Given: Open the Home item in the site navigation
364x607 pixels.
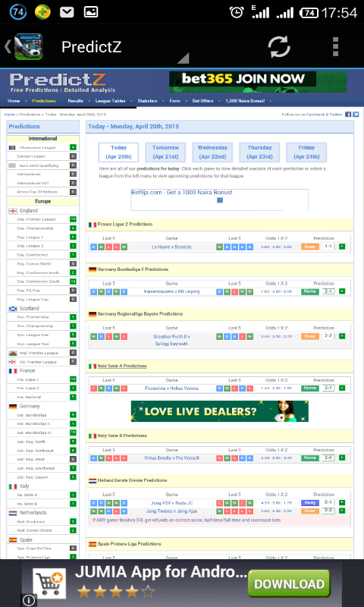Looking at the screenshot, I should point(14,101).
